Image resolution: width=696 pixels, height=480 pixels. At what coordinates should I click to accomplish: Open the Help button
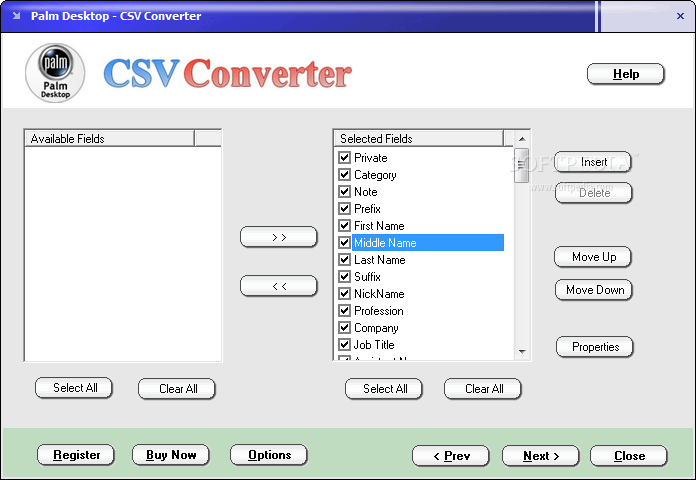626,74
